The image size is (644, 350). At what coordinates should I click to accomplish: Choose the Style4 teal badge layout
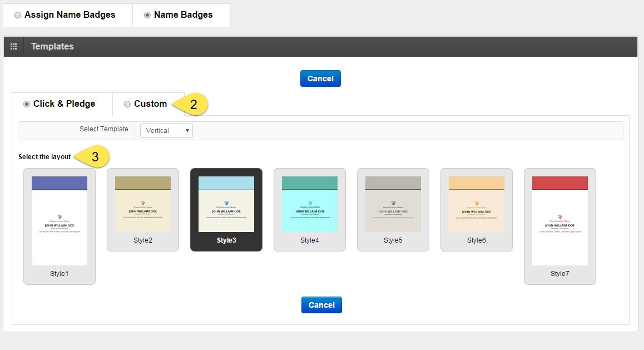click(310, 204)
